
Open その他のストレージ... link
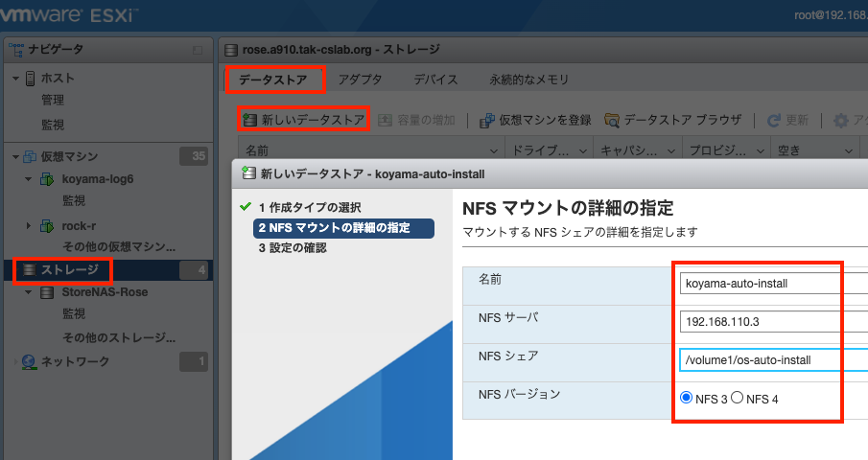point(119,337)
